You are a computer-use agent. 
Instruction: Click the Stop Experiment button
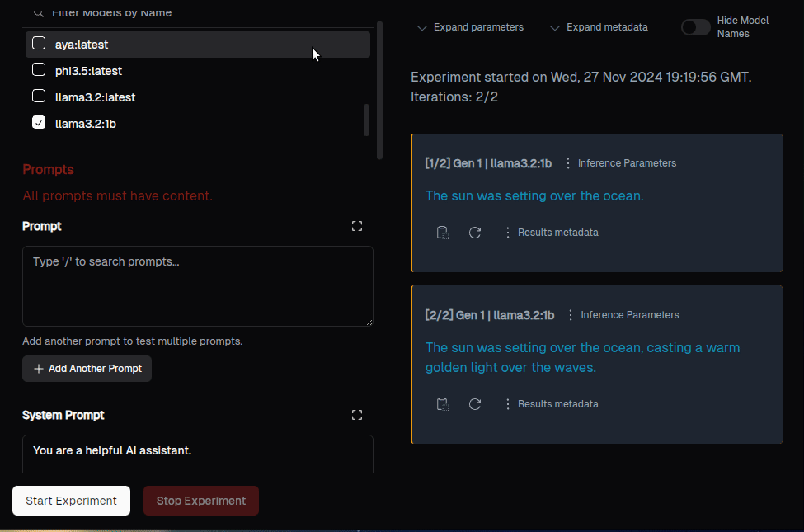pyautogui.click(x=201, y=501)
